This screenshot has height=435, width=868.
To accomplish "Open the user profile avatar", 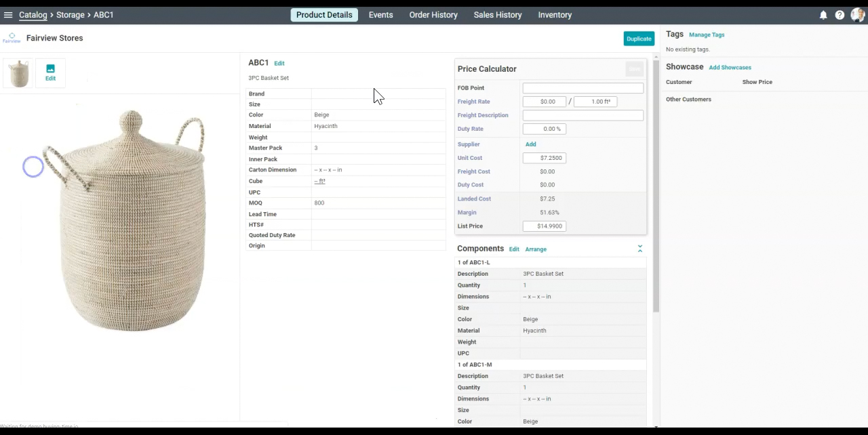I will [857, 15].
